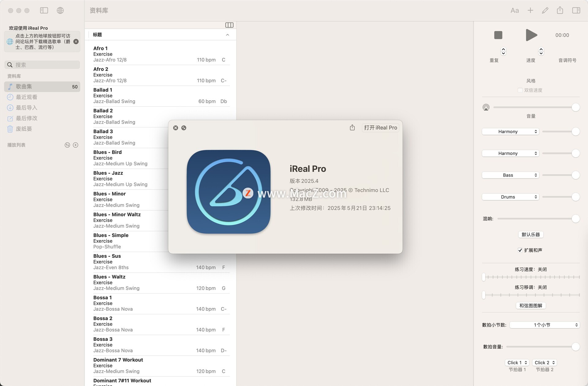The height and width of the screenshot is (386, 588).
Task: Select the Blues - Waltz song
Action: pos(160,283)
